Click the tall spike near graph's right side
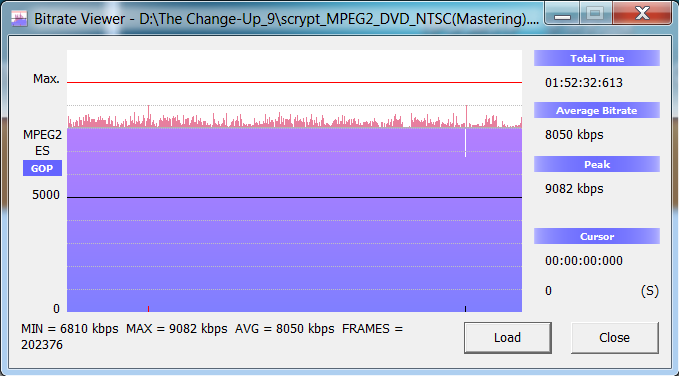The width and height of the screenshot is (679, 376). [x=466, y=116]
